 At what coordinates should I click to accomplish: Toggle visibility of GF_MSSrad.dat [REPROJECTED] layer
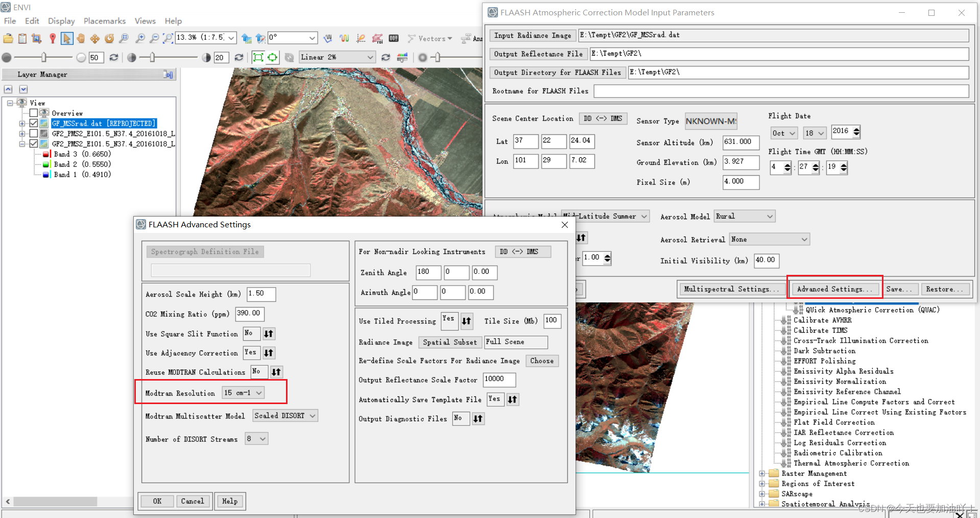tap(33, 123)
